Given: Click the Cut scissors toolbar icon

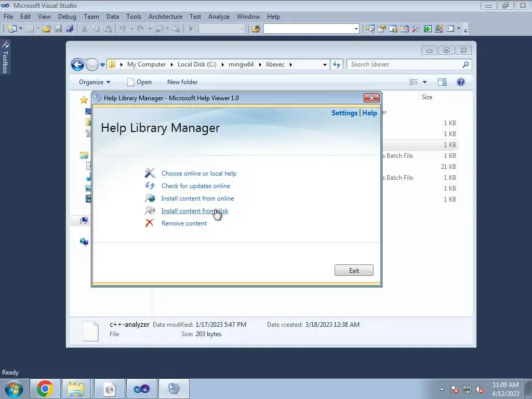Looking at the screenshot, I should (x=85, y=29).
